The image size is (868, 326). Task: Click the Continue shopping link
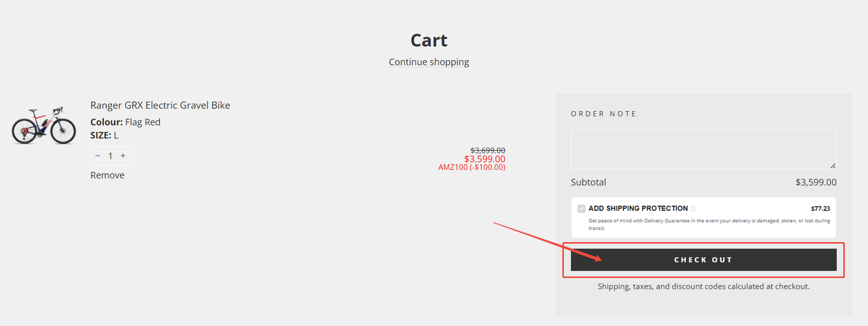[x=429, y=62]
